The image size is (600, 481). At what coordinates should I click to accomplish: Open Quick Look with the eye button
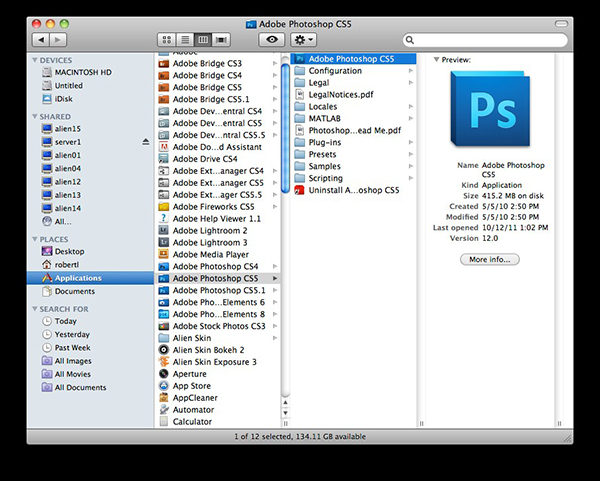click(x=272, y=40)
